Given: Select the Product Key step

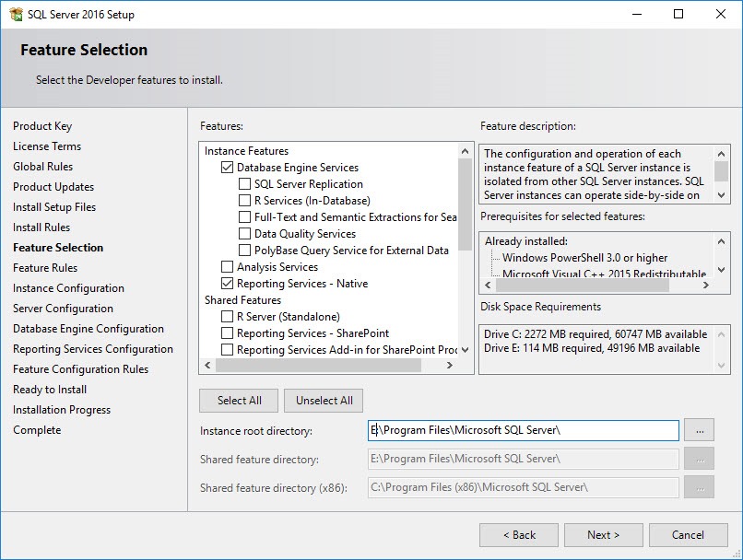Looking at the screenshot, I should point(42,126).
